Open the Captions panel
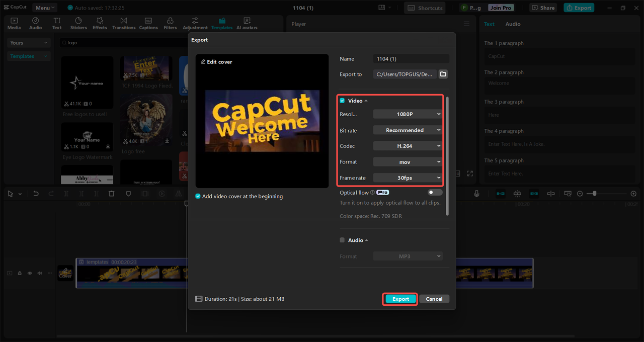Image resolution: width=644 pixels, height=342 pixels. pos(148,23)
